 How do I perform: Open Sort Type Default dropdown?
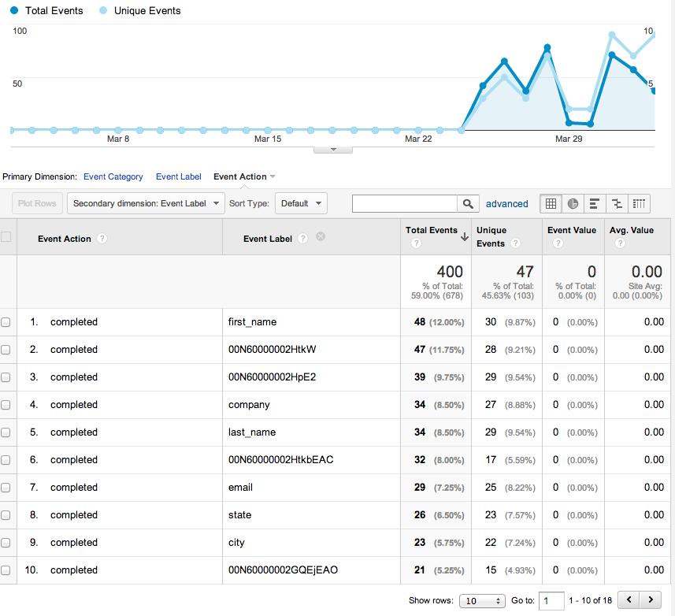pyautogui.click(x=301, y=203)
